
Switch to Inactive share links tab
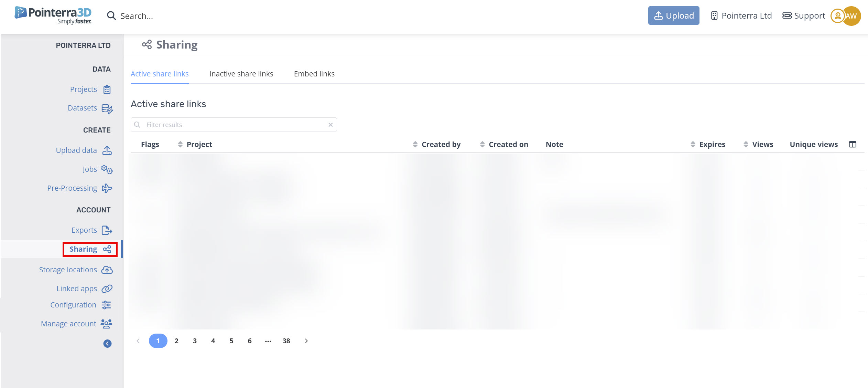(241, 74)
